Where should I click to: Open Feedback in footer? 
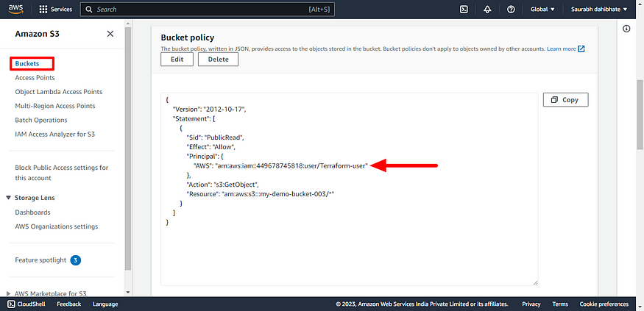click(x=68, y=304)
